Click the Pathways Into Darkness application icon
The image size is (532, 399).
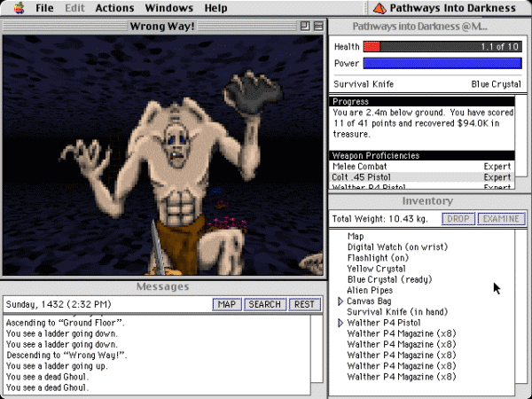[x=379, y=8]
